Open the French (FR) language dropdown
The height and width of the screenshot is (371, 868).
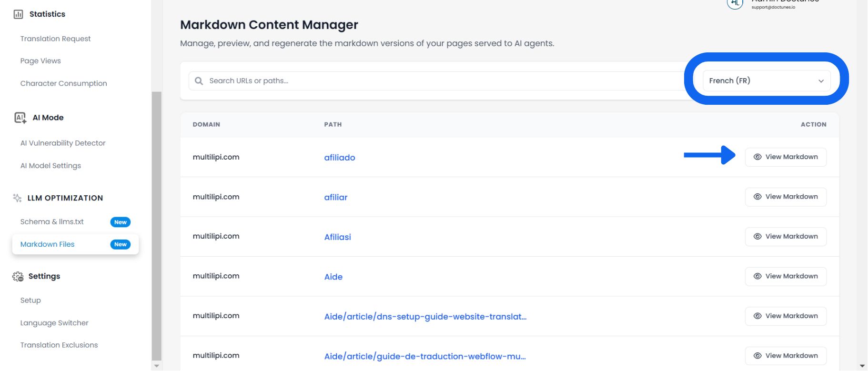(x=767, y=81)
